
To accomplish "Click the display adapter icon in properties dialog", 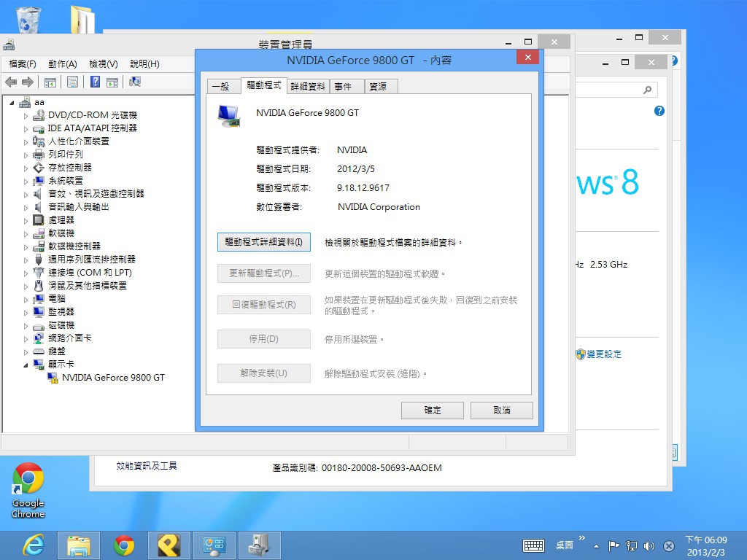I will pyautogui.click(x=229, y=116).
